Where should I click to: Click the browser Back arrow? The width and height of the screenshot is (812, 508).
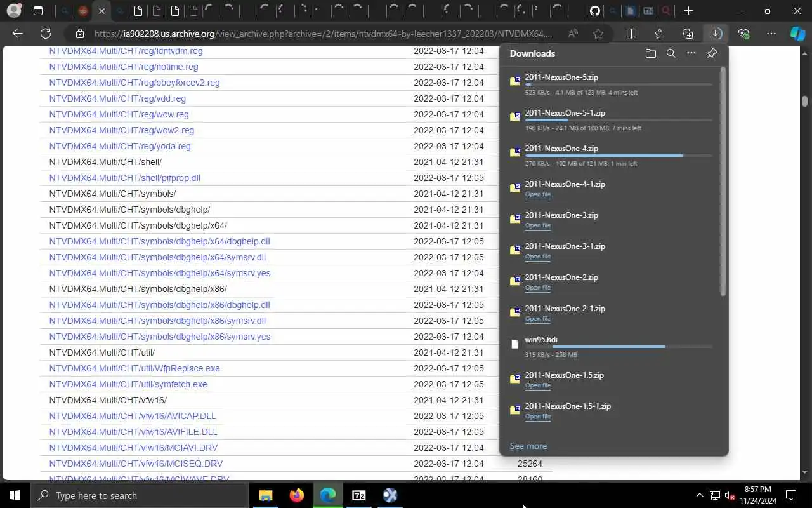18,34
